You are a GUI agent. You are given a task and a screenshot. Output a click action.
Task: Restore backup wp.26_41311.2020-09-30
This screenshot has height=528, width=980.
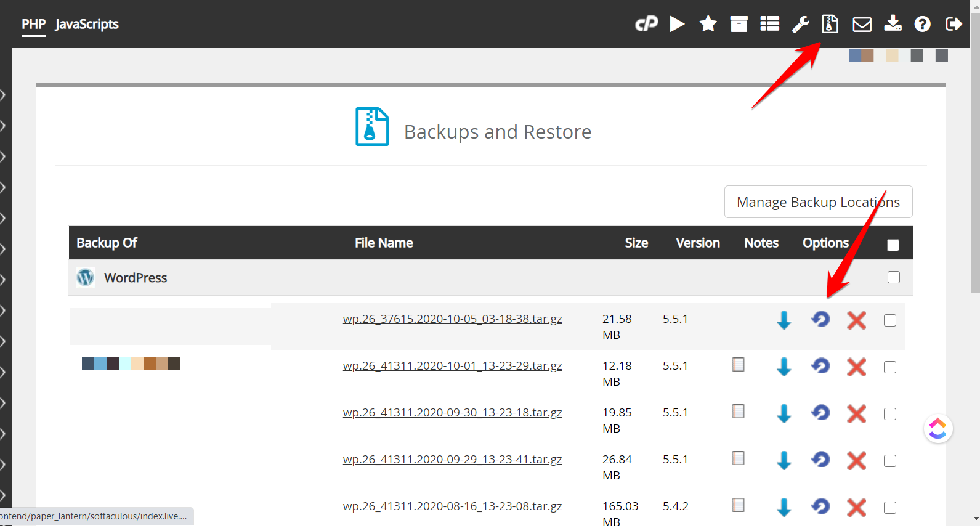[x=820, y=413]
